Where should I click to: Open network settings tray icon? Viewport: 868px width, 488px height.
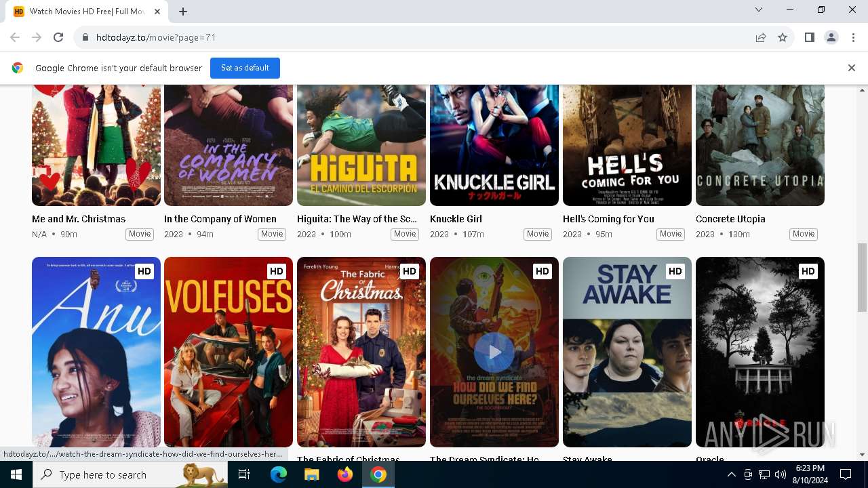764,474
